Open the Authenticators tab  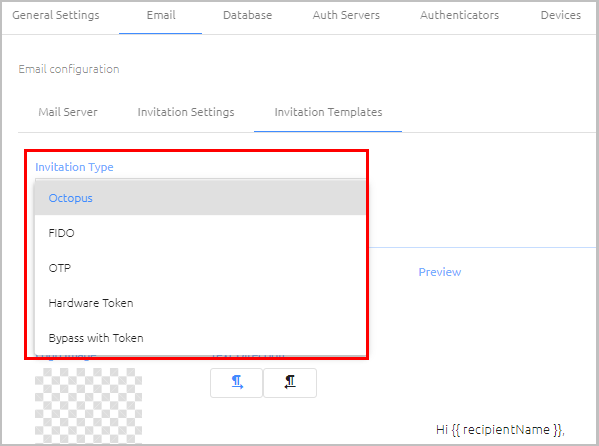(x=460, y=15)
